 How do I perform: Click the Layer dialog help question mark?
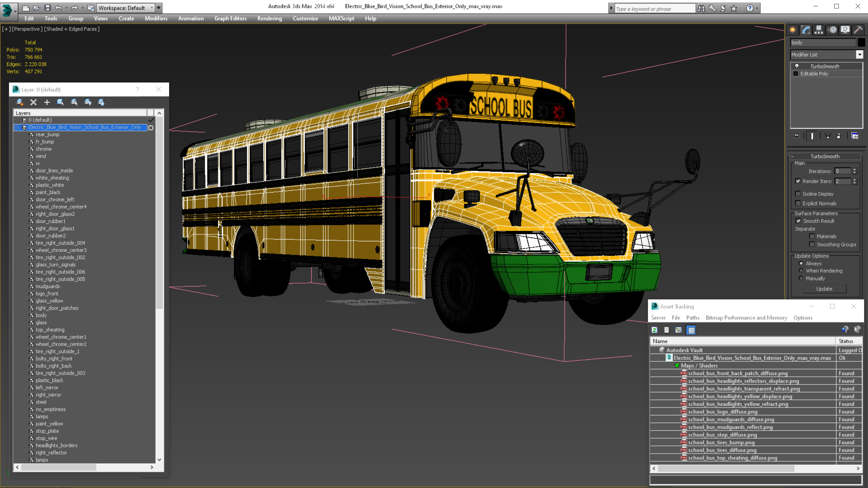[137, 89]
